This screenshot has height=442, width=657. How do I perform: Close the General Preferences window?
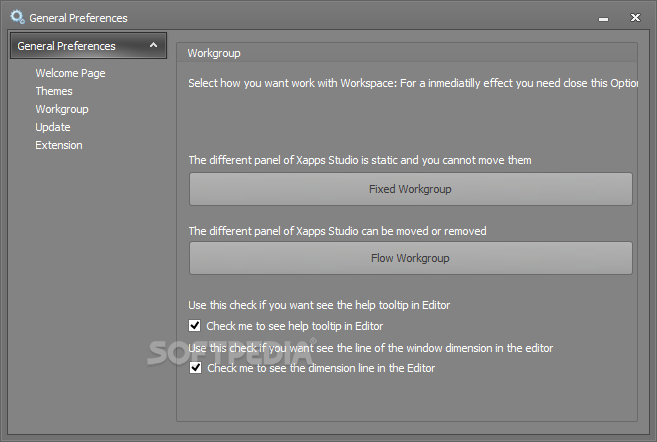point(636,17)
